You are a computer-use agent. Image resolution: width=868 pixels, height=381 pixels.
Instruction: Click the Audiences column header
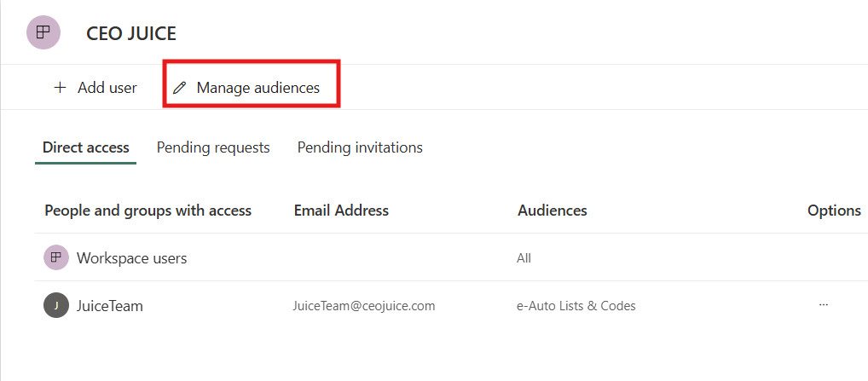(x=553, y=211)
